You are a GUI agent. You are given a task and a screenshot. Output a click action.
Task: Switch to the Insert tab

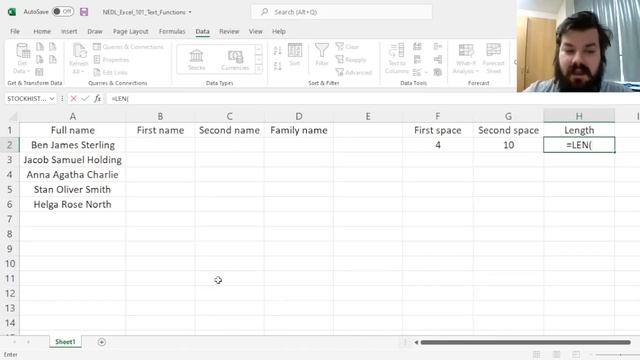[x=69, y=31]
